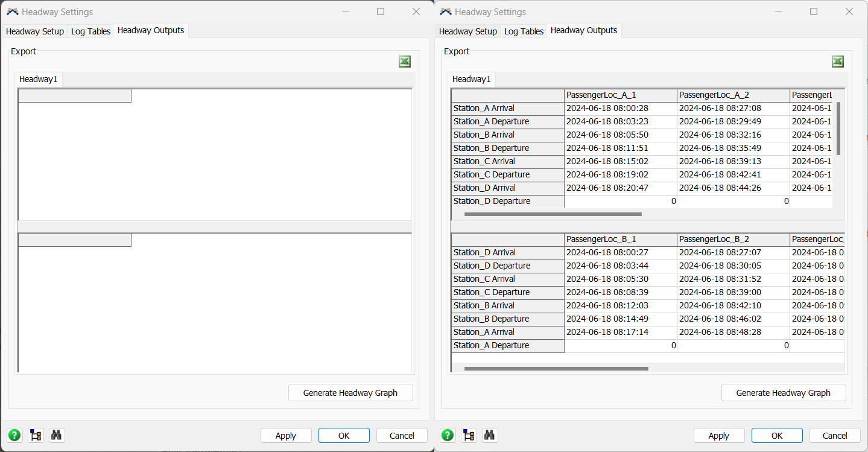
Task: Click Generate Headway Graph in left window
Action: pos(350,392)
